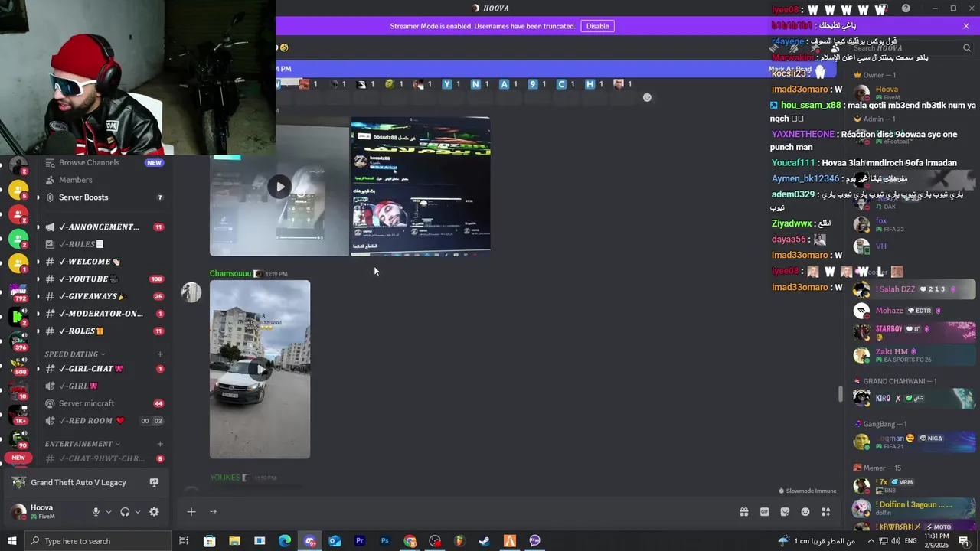The height and width of the screenshot is (551, 980).
Task: Open member Mohaze in member list
Action: coord(913,311)
